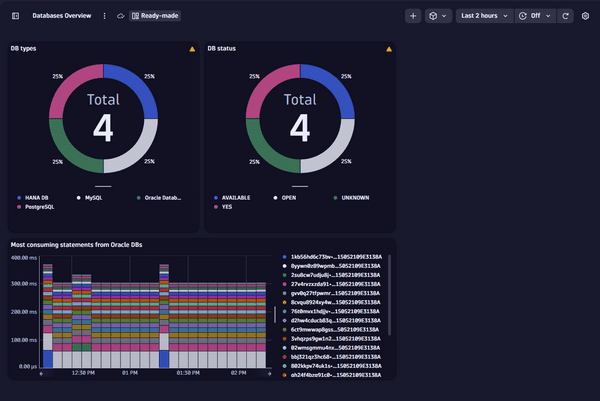Screen dimensions: 600x401
Task: Select legend entry starting with 6ct9mwwap8gss
Action: 331,329
